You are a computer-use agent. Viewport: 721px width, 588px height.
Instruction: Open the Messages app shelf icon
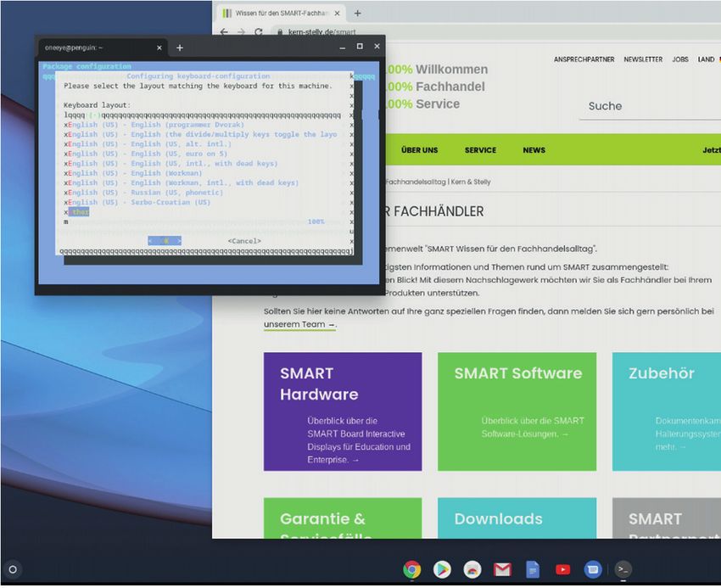[x=593, y=569]
